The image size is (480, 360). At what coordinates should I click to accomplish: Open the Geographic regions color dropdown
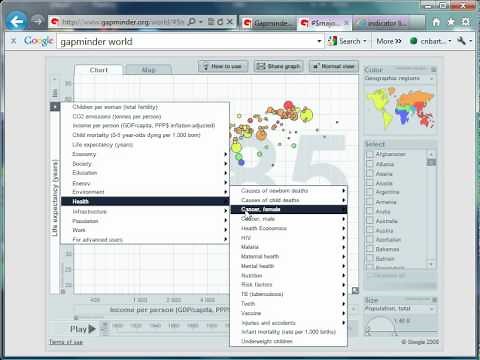click(x=400, y=78)
